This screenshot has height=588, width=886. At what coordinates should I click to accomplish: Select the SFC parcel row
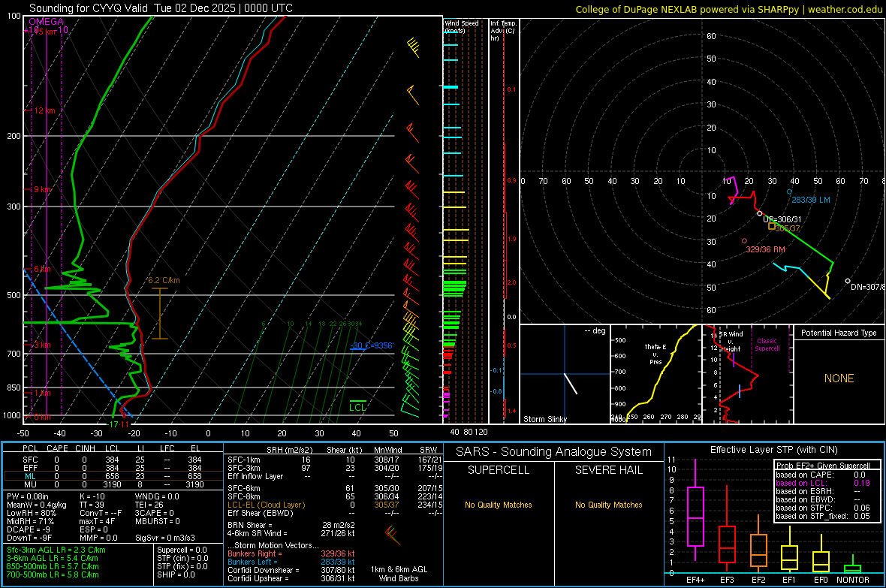113,460
